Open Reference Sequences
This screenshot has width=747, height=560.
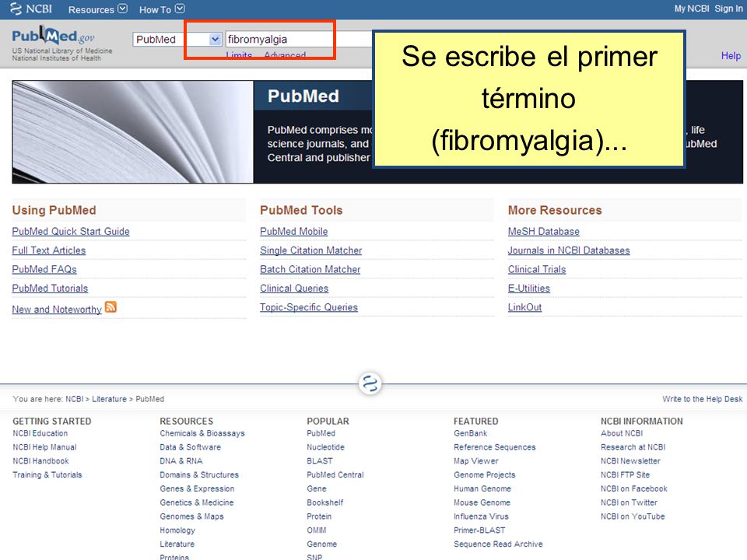[495, 447]
